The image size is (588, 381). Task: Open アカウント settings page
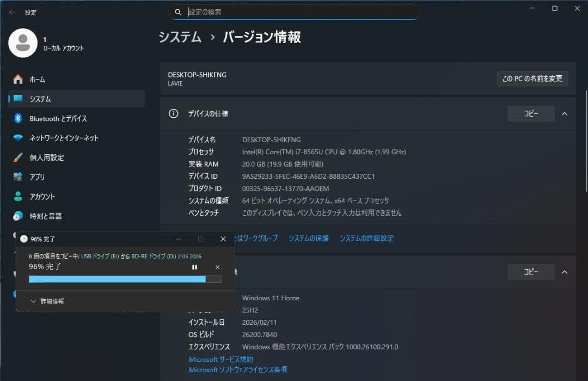tap(77, 196)
